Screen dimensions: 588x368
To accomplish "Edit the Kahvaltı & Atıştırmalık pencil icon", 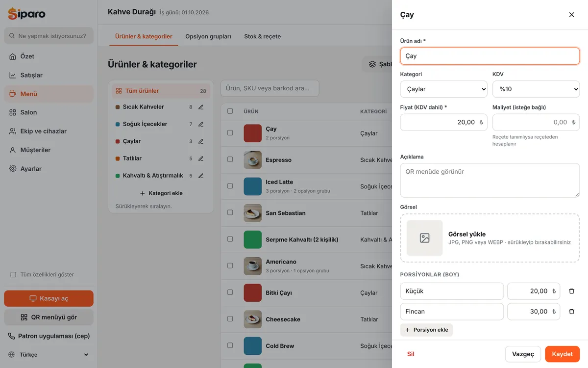I will [201, 176].
